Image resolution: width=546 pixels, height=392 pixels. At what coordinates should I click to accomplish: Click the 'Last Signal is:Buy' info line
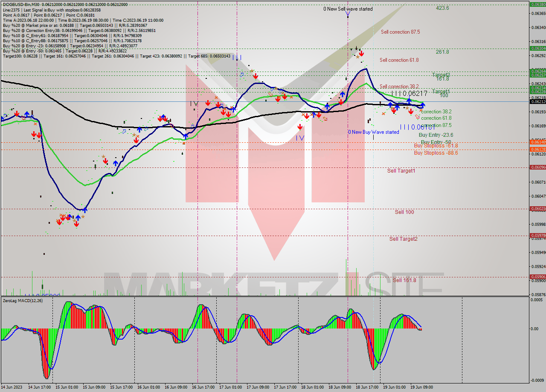pyautogui.click(x=52, y=10)
